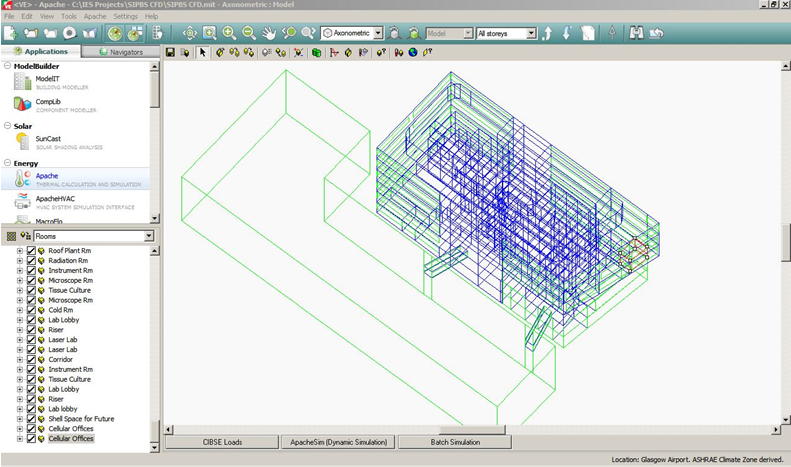Click the Save disk icon

point(170,52)
